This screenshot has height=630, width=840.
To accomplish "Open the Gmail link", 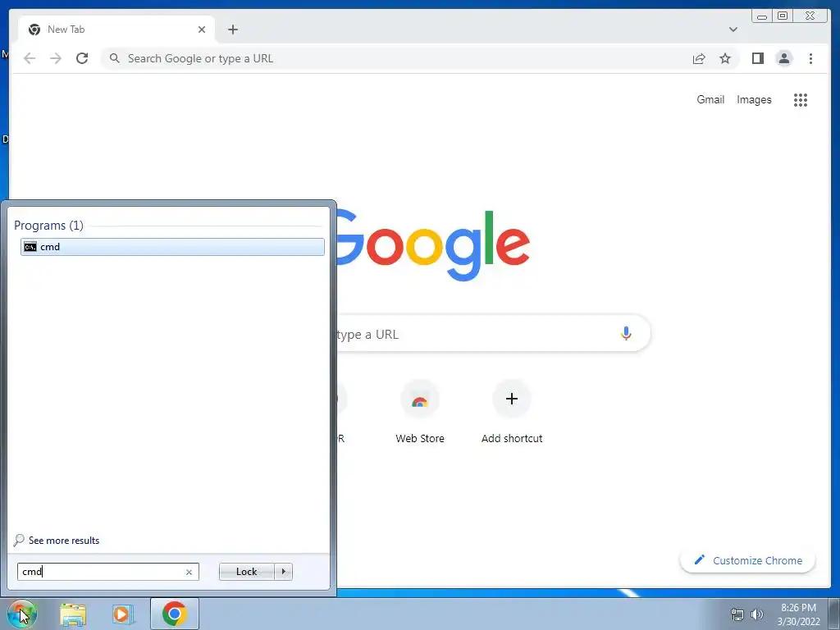I will pyautogui.click(x=710, y=99).
